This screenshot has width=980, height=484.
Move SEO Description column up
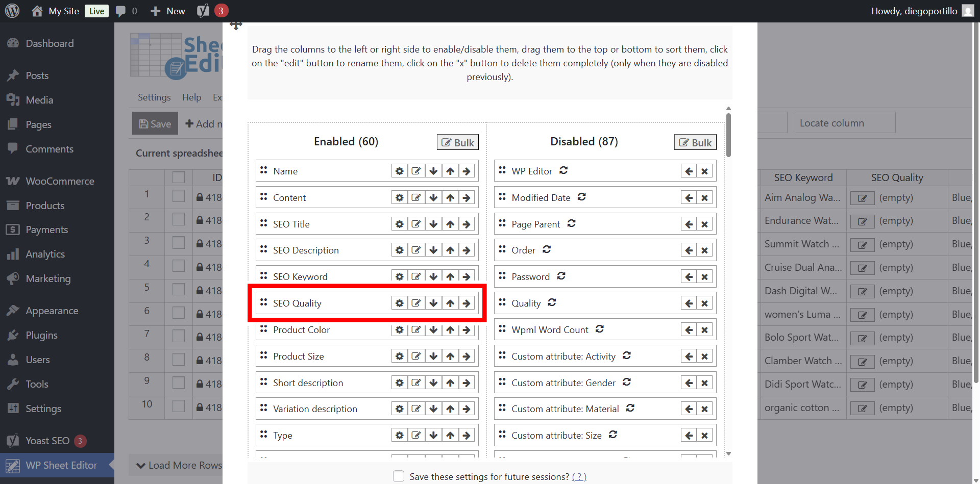click(450, 250)
